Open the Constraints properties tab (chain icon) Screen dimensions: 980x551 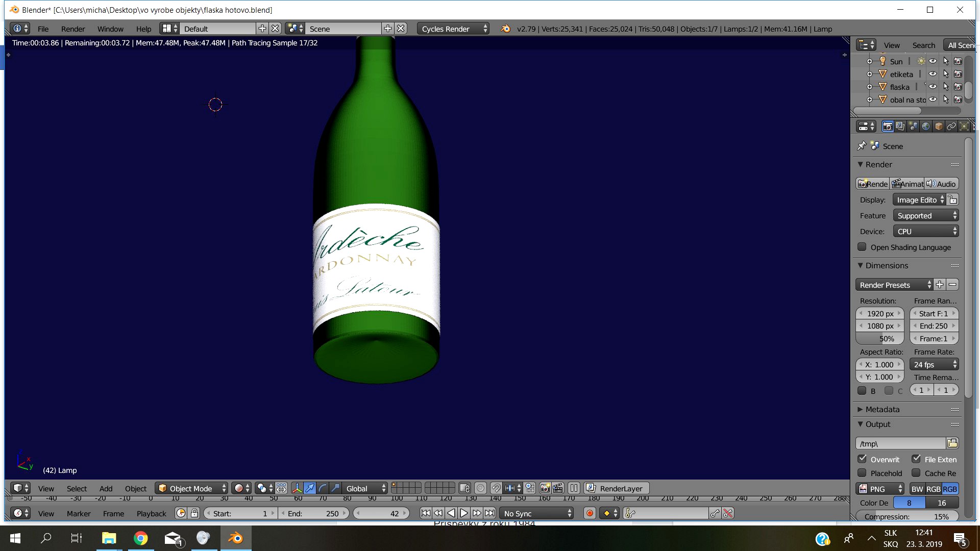pyautogui.click(x=951, y=127)
